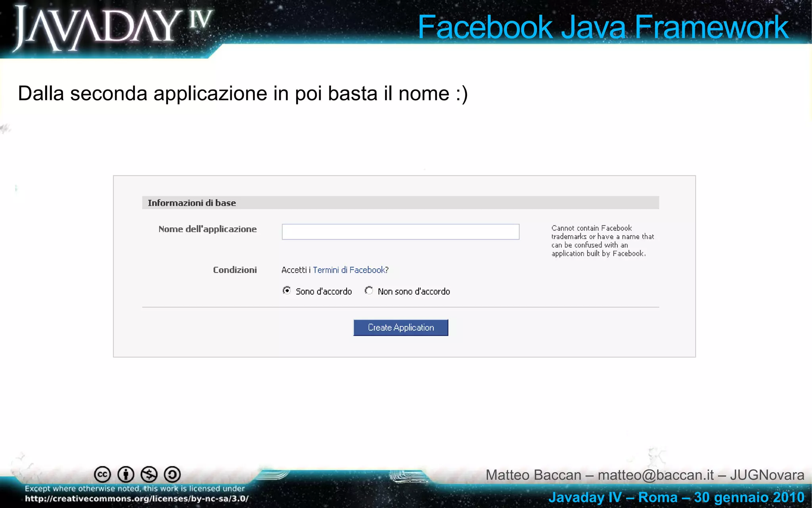812x508 pixels.
Task: Click the Creative Commons CC icon
Action: 102,474
